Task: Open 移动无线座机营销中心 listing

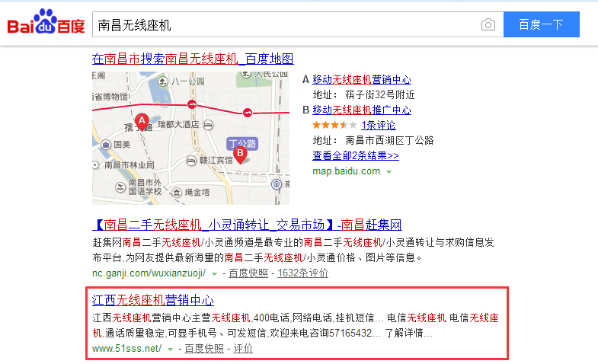Action: click(x=362, y=79)
